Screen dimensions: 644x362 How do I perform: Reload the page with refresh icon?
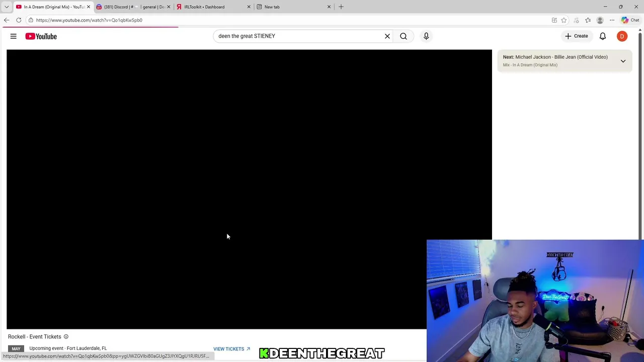pyautogui.click(x=19, y=20)
